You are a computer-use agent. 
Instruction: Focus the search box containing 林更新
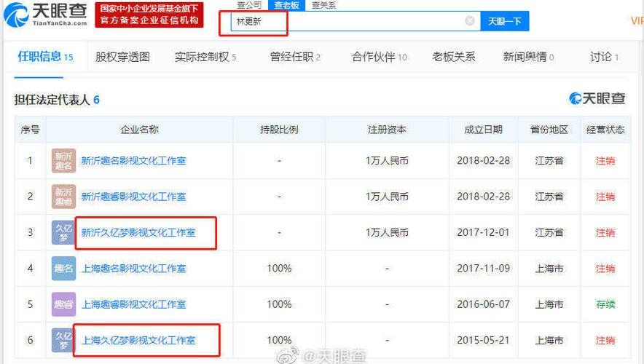tap(356, 21)
